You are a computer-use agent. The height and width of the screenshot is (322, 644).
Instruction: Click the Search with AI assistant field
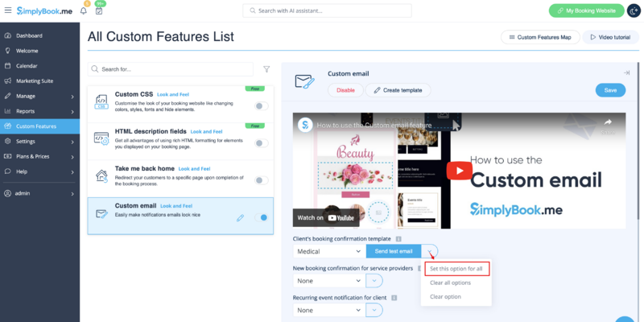[x=327, y=10]
